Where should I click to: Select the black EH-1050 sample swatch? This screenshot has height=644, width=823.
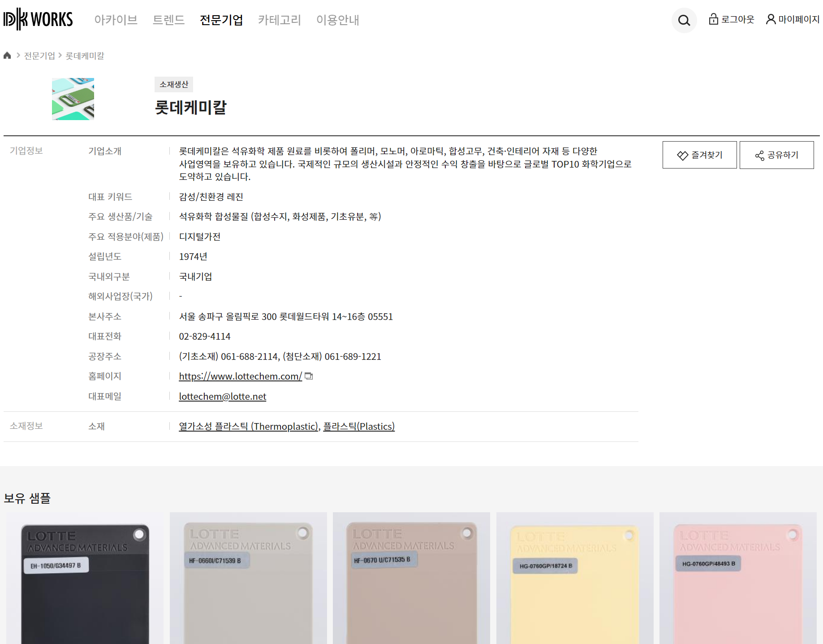85,583
